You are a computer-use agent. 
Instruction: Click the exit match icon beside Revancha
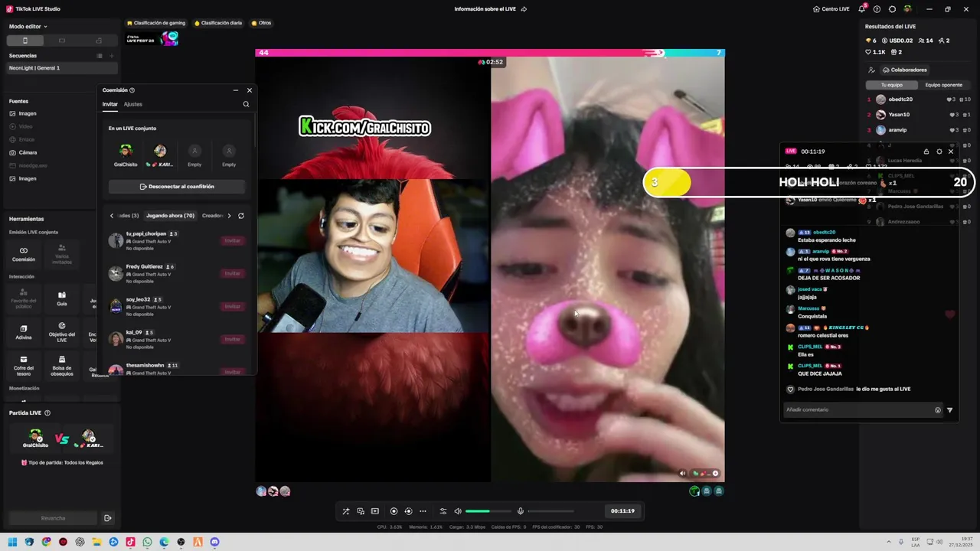[x=108, y=518]
